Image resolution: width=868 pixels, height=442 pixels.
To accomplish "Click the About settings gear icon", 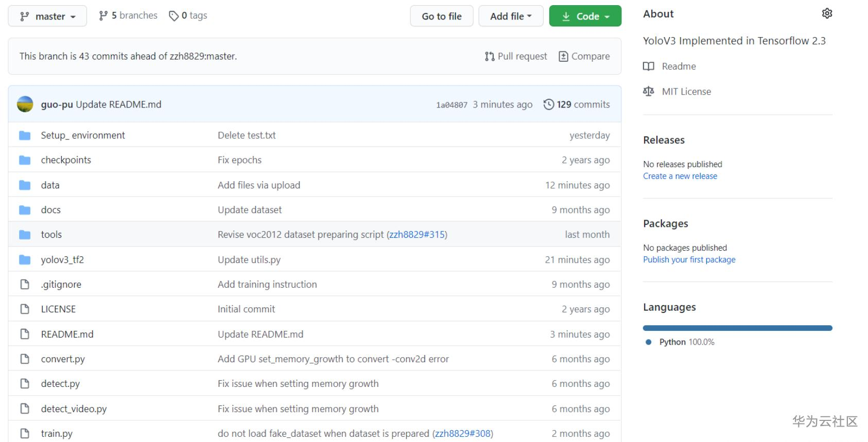I will point(827,13).
